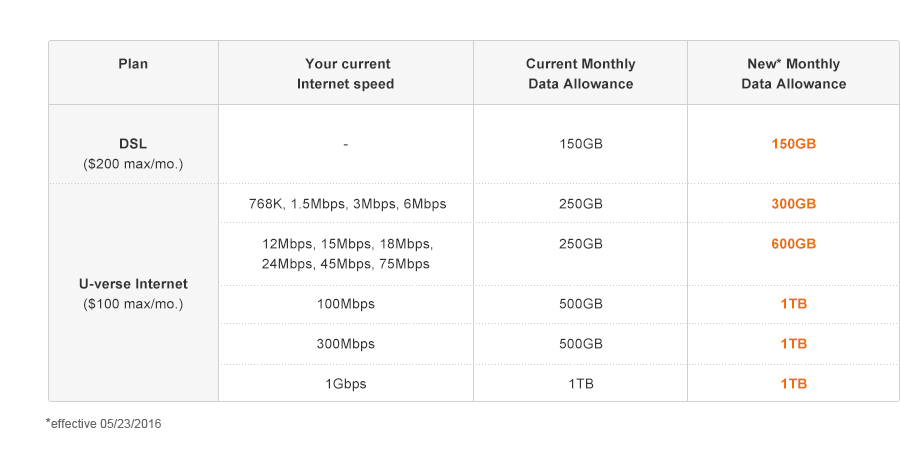Click the orange 1TB for 100Mbps row

tap(793, 304)
